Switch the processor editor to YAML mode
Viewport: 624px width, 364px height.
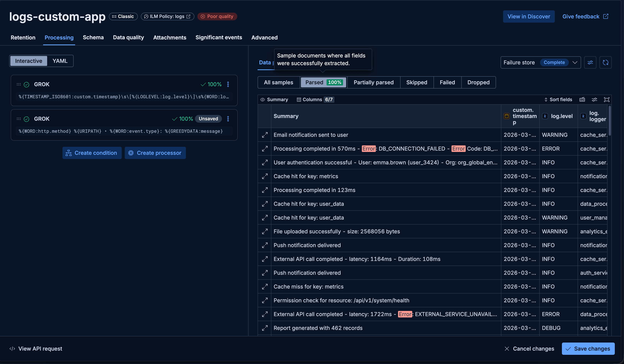59,61
